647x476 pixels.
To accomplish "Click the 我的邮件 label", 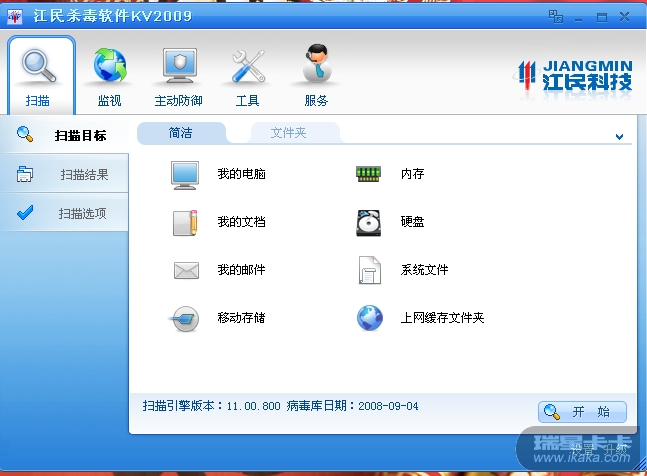I will coord(241,270).
